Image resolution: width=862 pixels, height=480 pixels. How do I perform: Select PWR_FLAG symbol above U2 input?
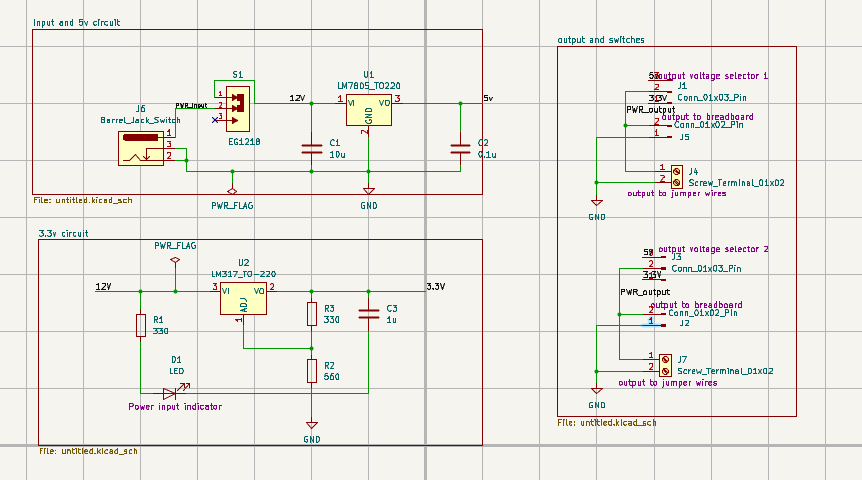175,261
